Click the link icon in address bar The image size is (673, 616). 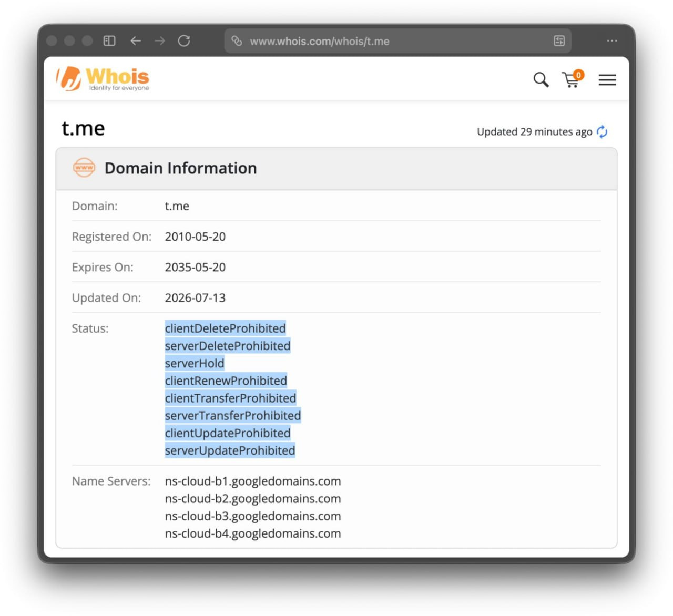[237, 41]
